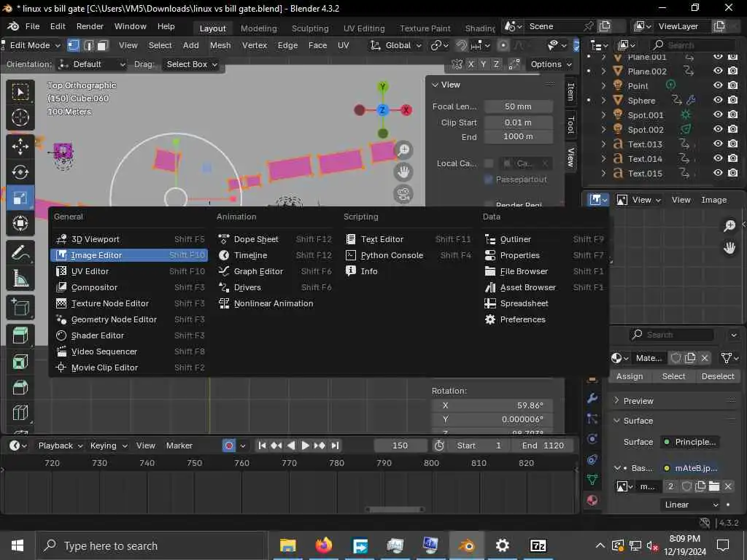
Task: Click the current frame 150 field
Action: [400, 446]
